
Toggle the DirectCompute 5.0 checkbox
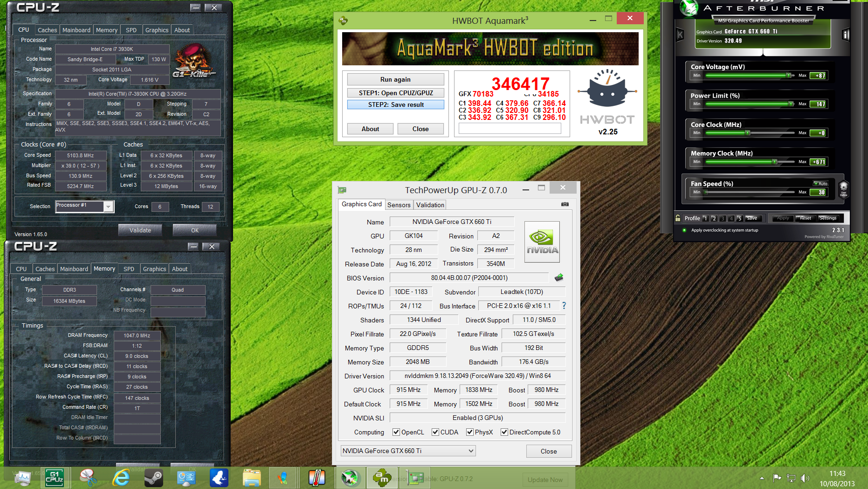tap(504, 432)
